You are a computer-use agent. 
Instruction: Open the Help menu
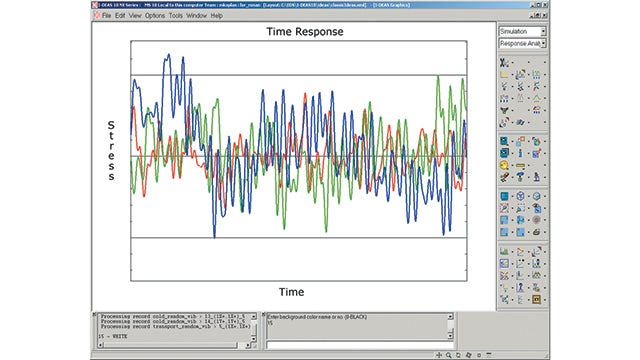217,16
